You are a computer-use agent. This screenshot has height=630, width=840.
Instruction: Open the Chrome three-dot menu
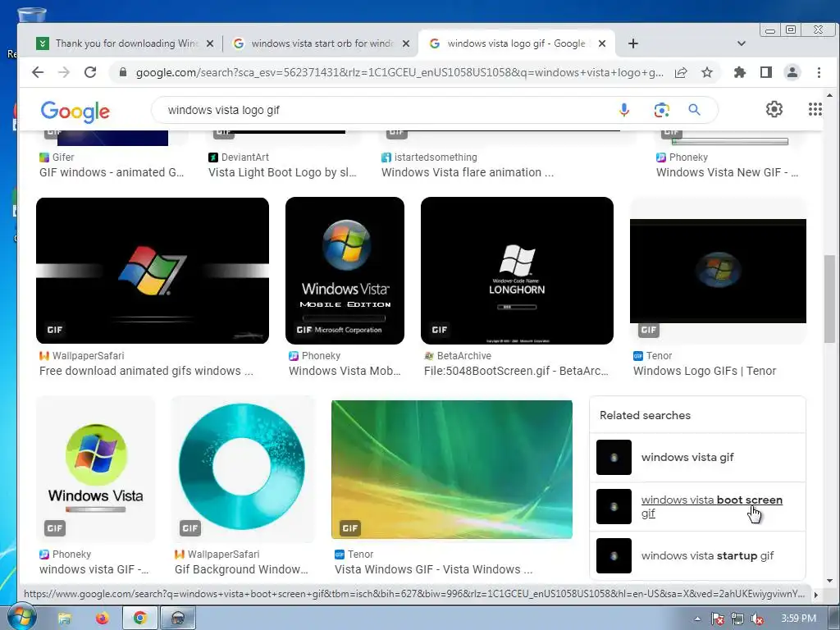coord(819,72)
